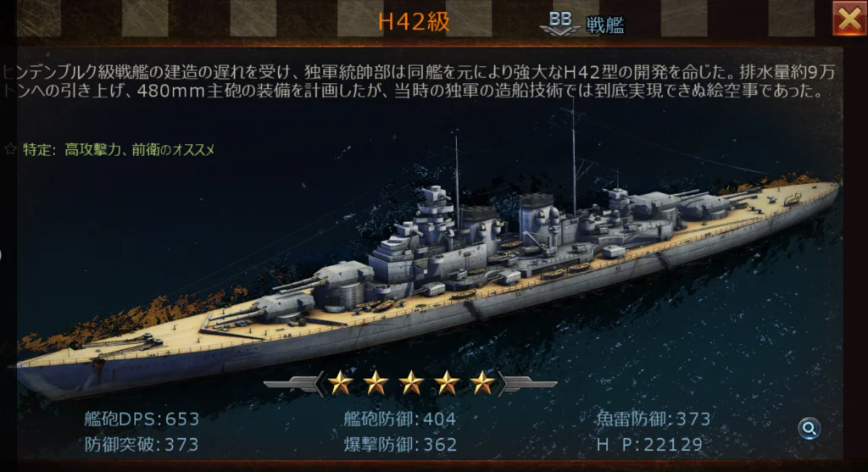The width and height of the screenshot is (868, 472).
Task: Click the 高攻撃力、前衛のオススメ trait text
Action: coord(140,149)
